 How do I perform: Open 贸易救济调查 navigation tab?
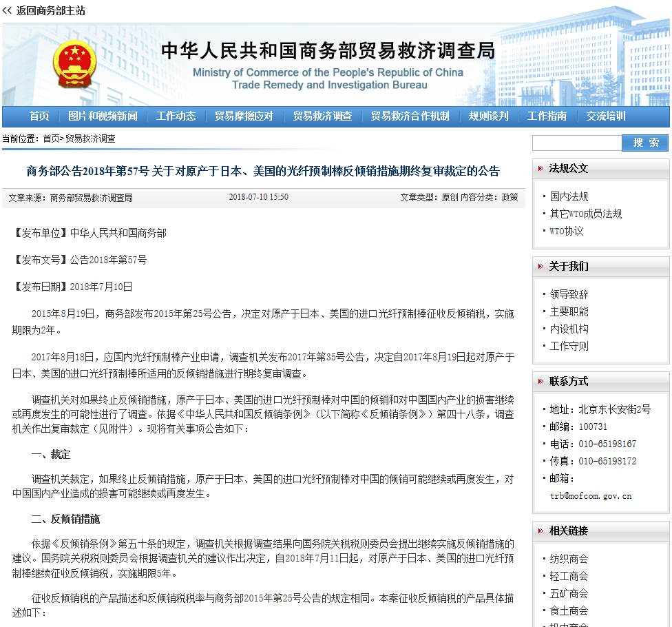pos(322,116)
